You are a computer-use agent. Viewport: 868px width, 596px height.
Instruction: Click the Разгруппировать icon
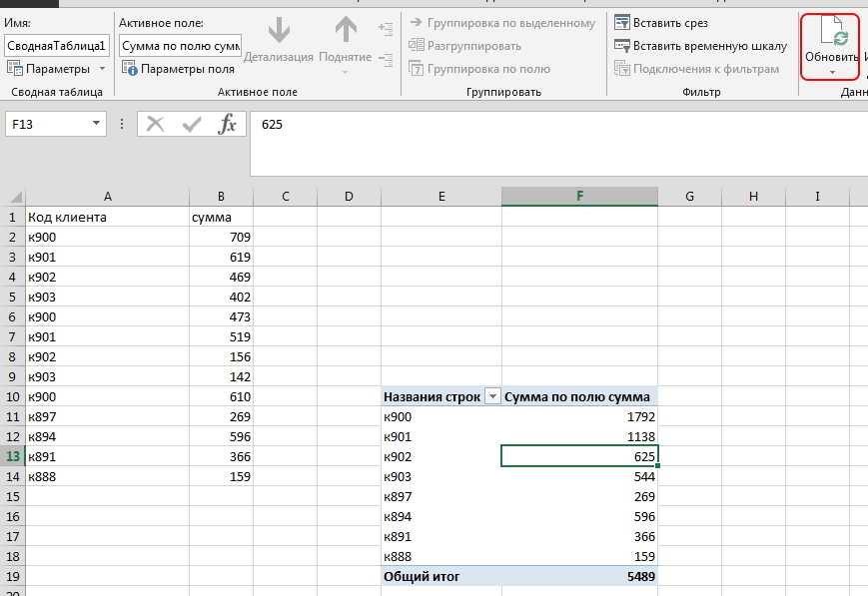click(x=417, y=45)
